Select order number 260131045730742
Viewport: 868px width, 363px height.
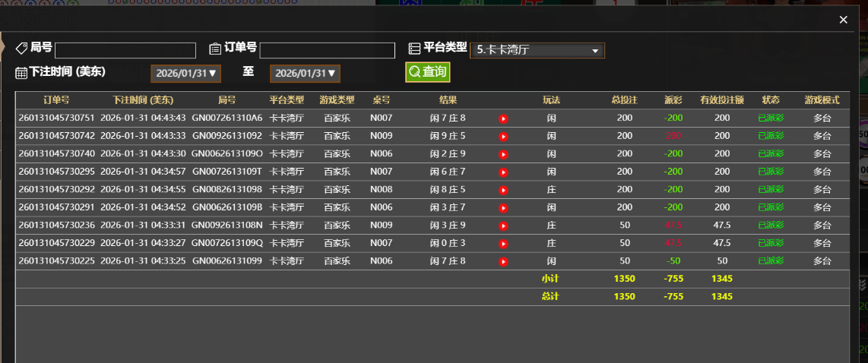click(x=57, y=136)
